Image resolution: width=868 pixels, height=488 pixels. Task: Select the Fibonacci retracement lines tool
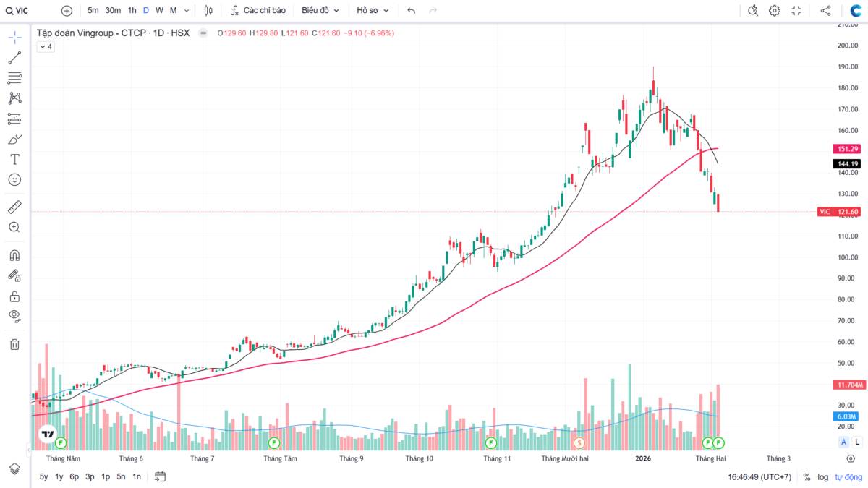[x=14, y=78]
